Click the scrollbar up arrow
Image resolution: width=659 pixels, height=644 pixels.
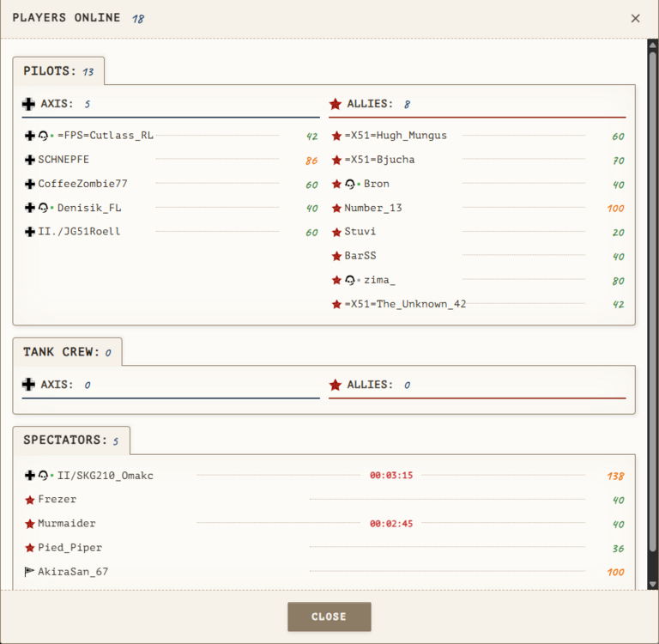[x=652, y=45]
